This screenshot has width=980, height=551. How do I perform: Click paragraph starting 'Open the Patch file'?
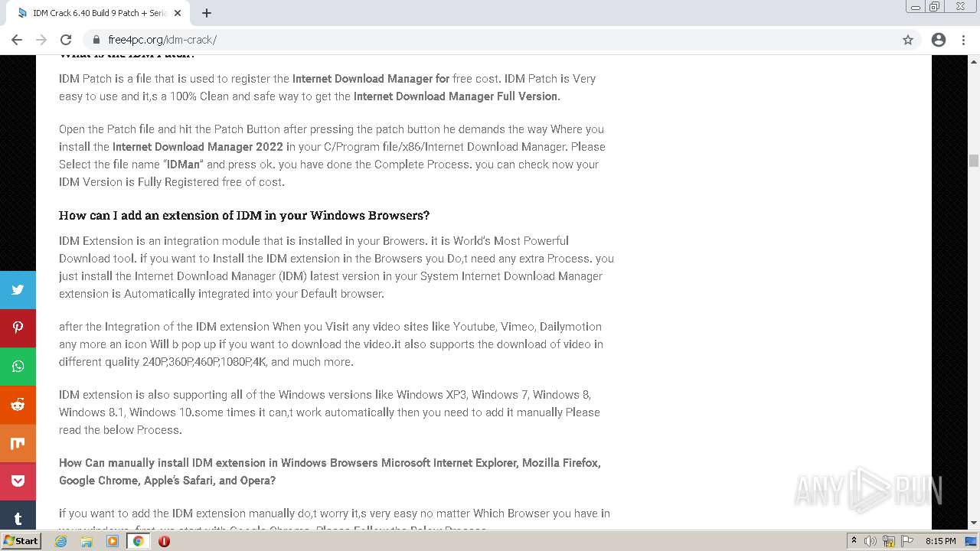[332, 155]
